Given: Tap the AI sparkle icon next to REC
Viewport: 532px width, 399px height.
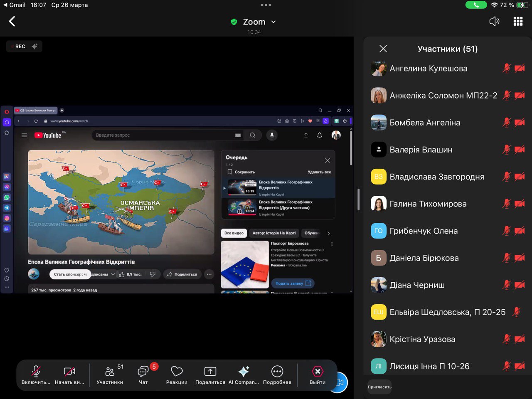Looking at the screenshot, I should 34,47.
